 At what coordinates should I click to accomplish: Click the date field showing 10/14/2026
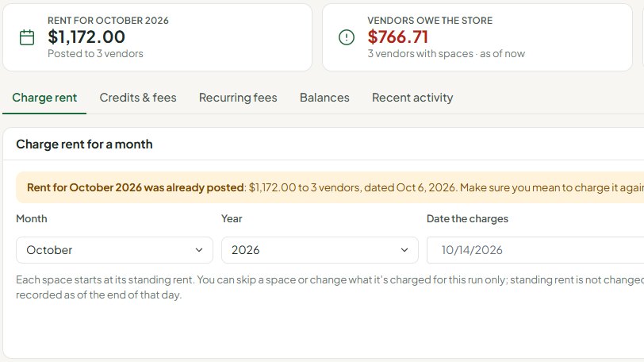tap(535, 250)
